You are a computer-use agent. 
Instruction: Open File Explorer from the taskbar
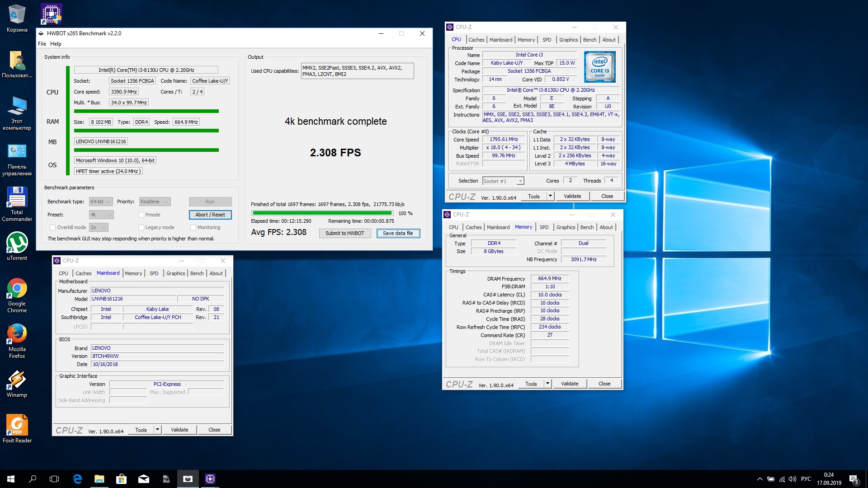[99, 479]
